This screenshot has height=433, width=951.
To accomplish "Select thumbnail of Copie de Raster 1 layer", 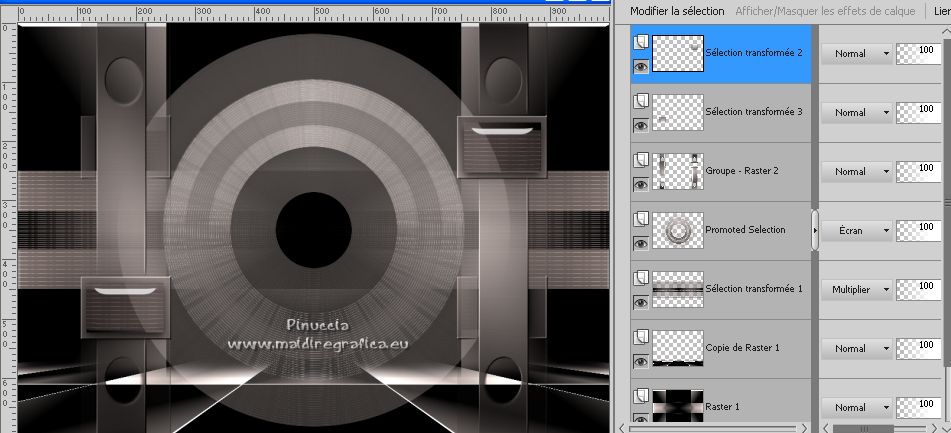I will 677,348.
